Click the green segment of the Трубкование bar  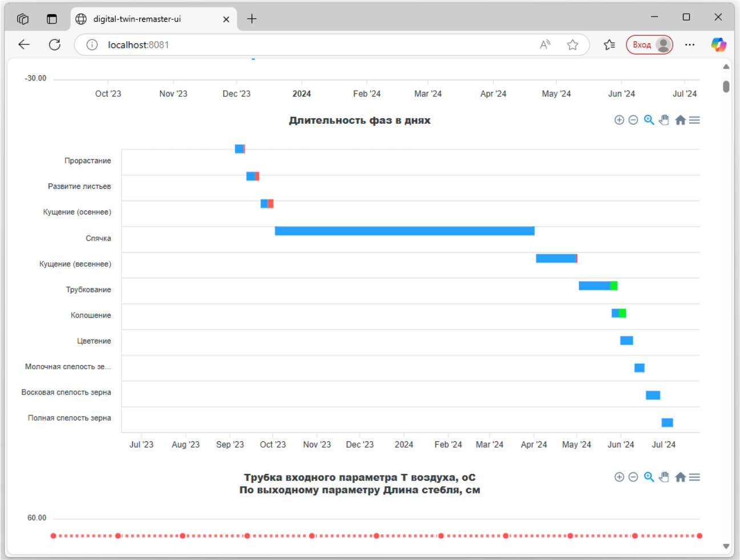[x=614, y=286]
